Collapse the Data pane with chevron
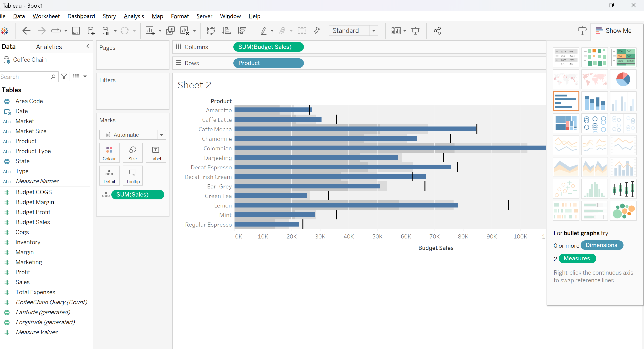Screen dimensions: 644x349 [x=88, y=46]
